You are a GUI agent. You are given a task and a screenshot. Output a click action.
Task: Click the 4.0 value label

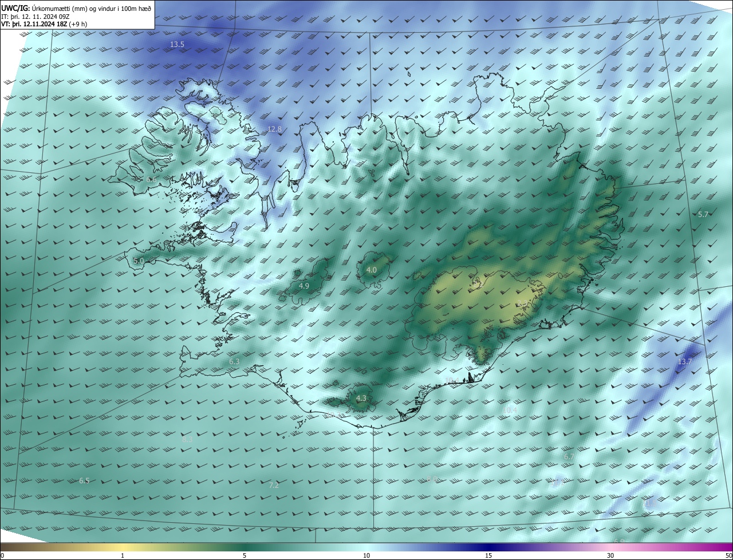pos(372,270)
